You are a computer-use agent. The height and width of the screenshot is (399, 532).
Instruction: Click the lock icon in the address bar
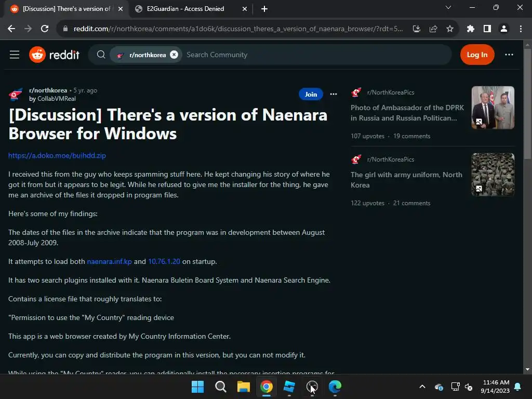(x=65, y=29)
